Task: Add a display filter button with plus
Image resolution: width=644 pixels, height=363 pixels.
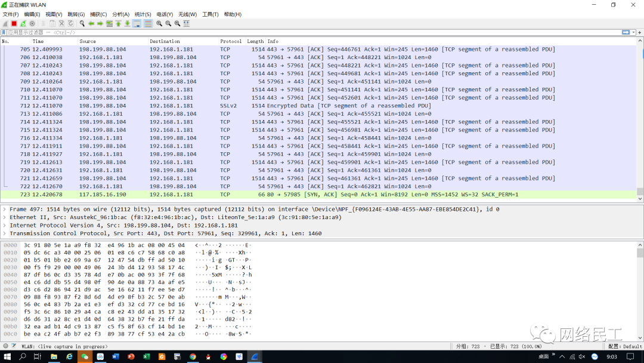Action: (x=639, y=32)
